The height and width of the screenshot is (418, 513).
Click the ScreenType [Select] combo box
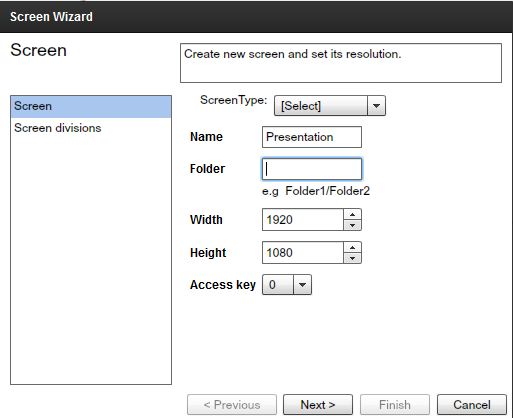coord(330,106)
